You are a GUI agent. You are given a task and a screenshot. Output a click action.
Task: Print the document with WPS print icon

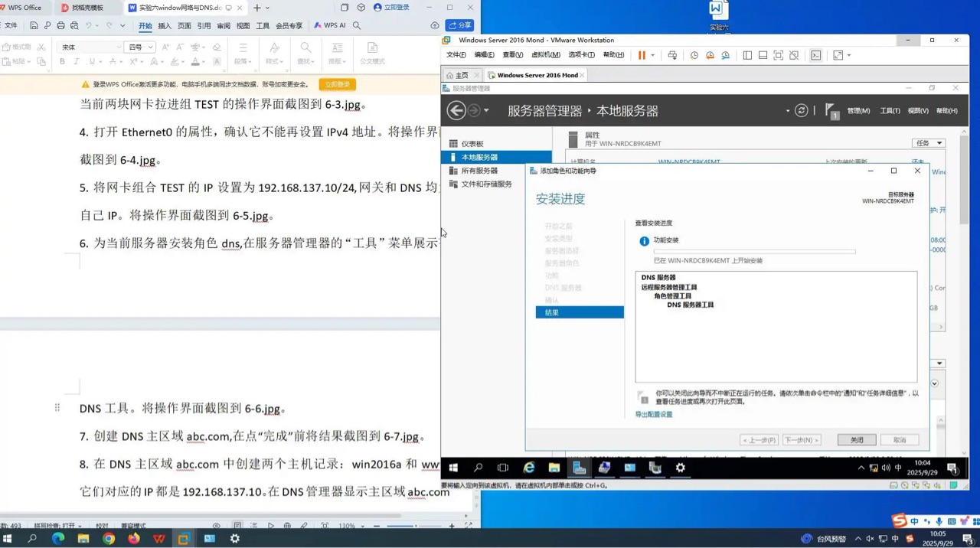point(60,26)
